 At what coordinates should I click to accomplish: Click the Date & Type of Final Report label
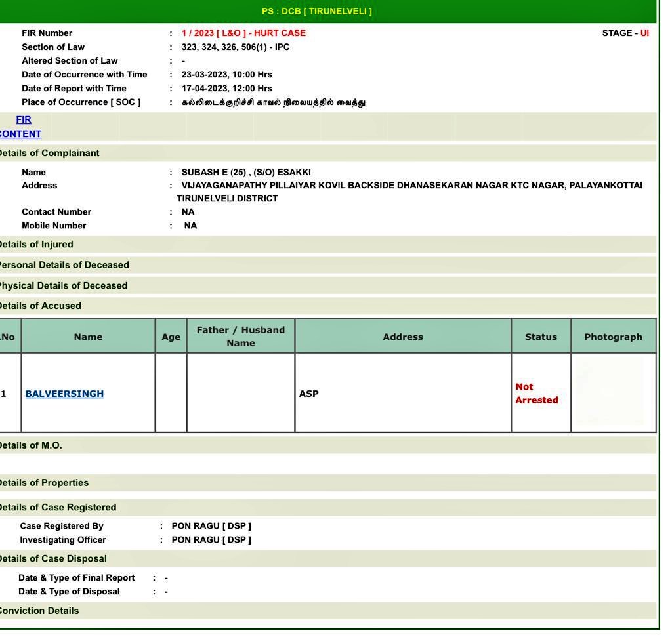click(x=76, y=578)
